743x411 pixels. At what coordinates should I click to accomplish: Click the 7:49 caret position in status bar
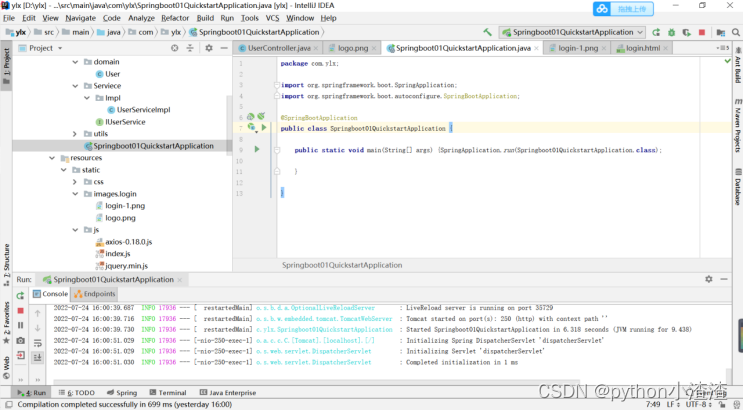pos(652,404)
